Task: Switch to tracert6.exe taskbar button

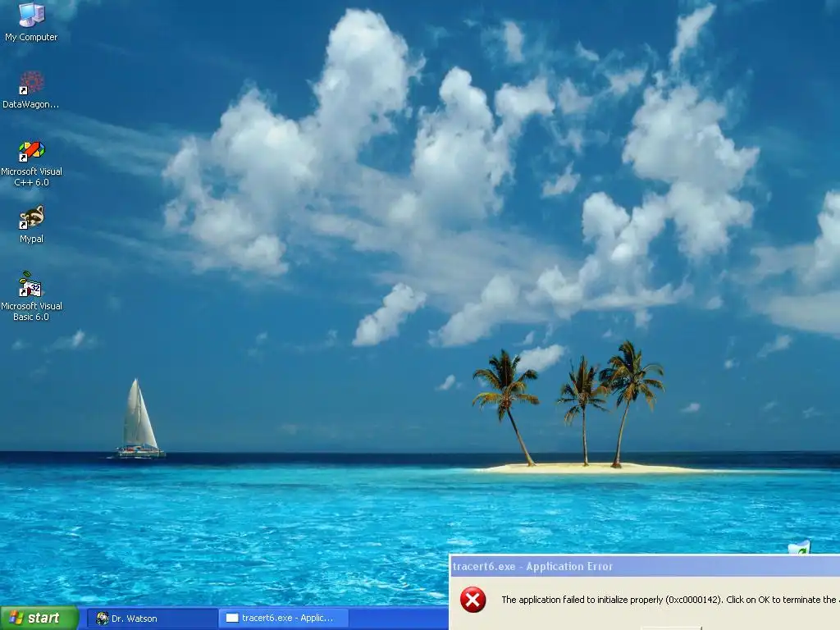Action: coord(284,619)
